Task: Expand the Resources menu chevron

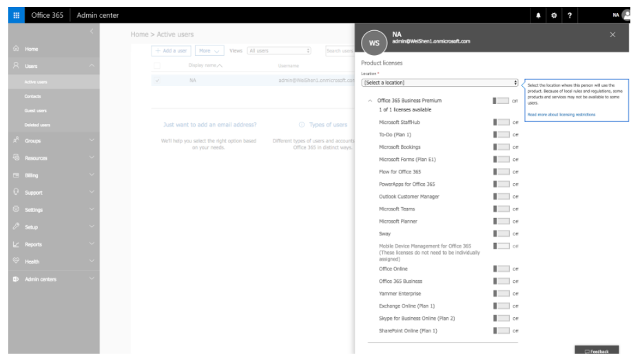Action: (x=92, y=158)
